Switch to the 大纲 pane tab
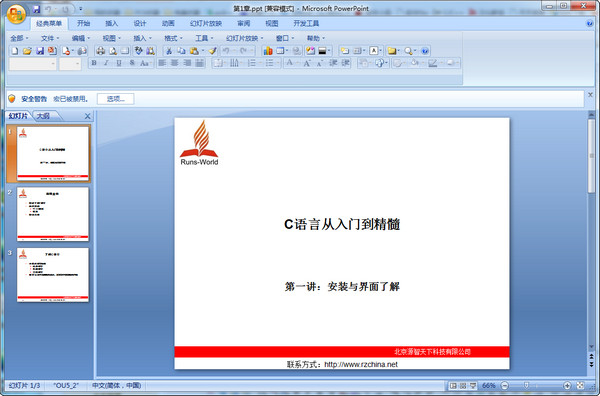Image resolution: width=600 pixels, height=396 pixels. pyautogui.click(x=43, y=116)
